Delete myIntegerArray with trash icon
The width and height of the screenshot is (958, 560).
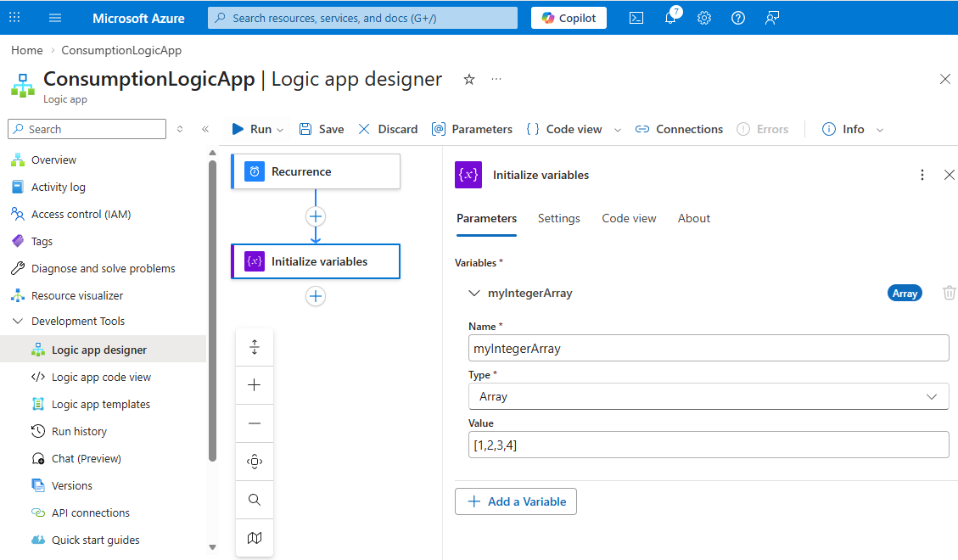click(949, 293)
